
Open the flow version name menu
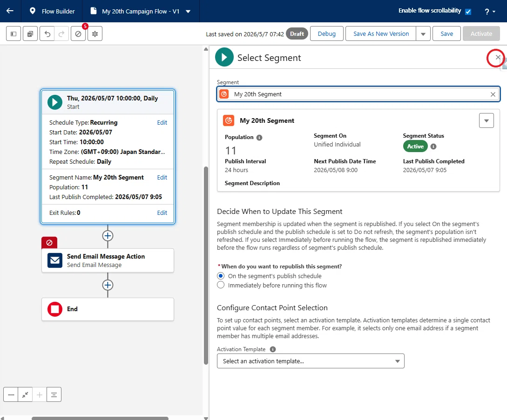[x=188, y=11]
